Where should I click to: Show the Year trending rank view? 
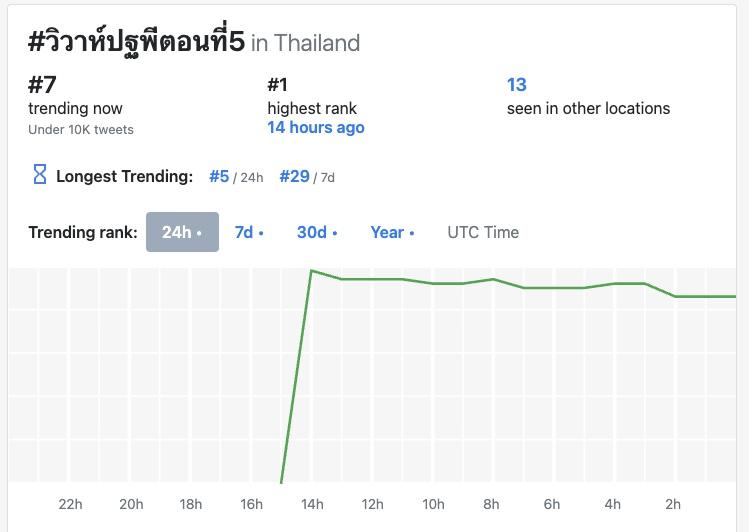(392, 232)
